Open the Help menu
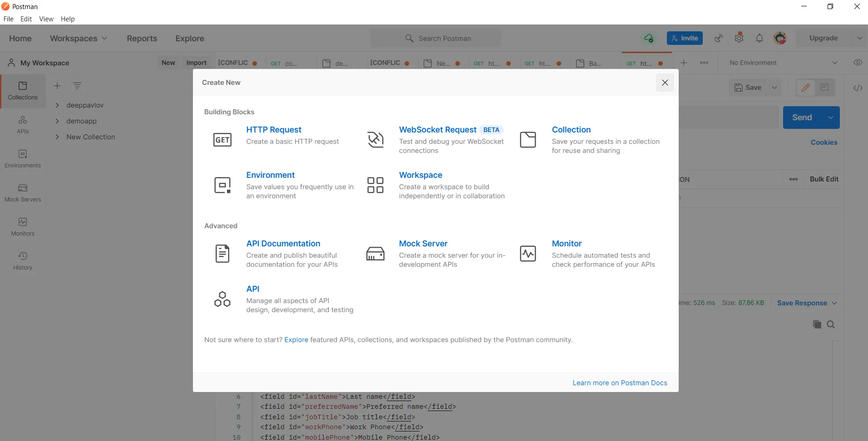This screenshot has height=441, width=868. 68,19
